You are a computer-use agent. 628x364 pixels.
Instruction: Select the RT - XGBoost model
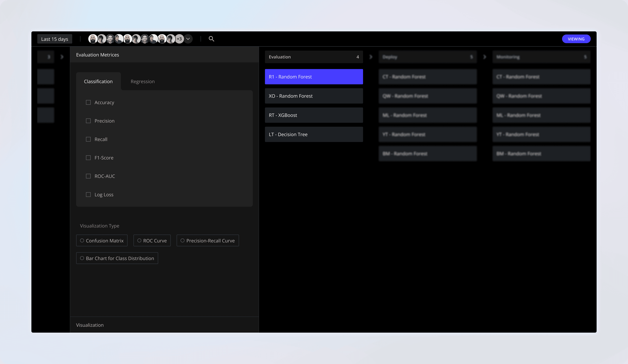point(314,115)
